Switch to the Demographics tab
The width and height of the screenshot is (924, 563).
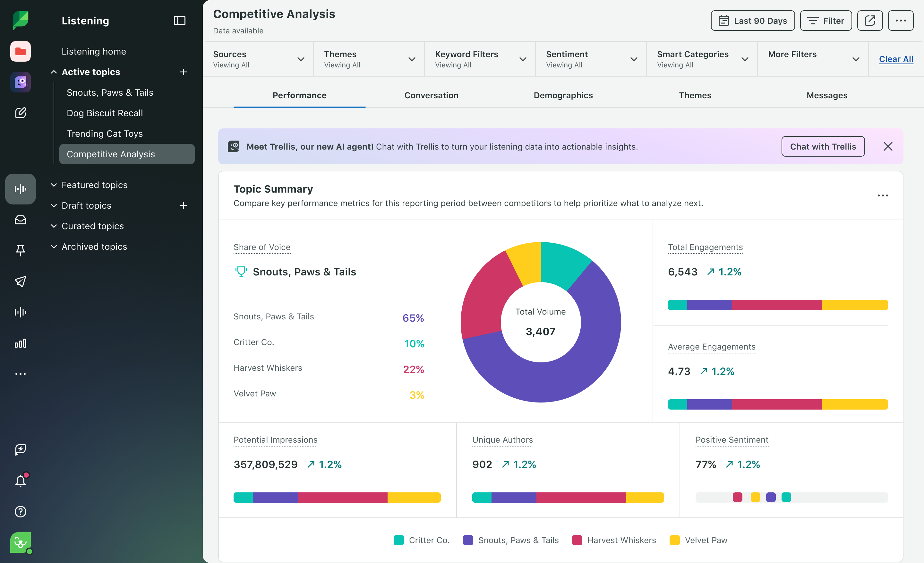tap(563, 95)
